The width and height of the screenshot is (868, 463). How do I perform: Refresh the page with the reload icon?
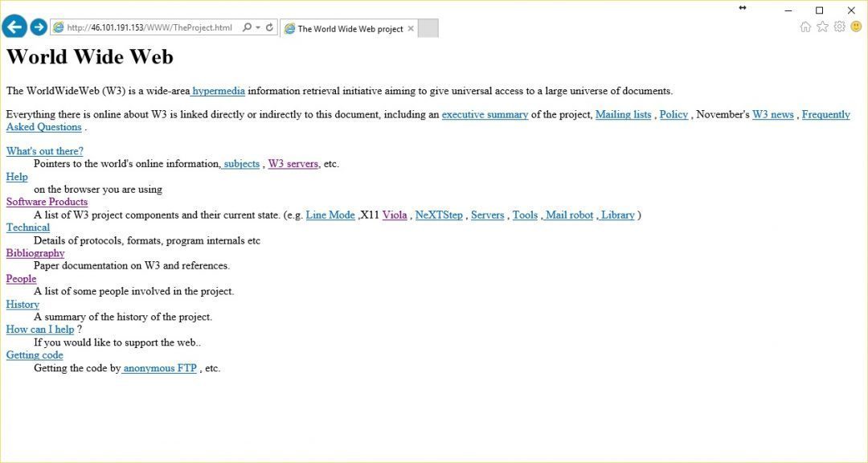(x=269, y=27)
